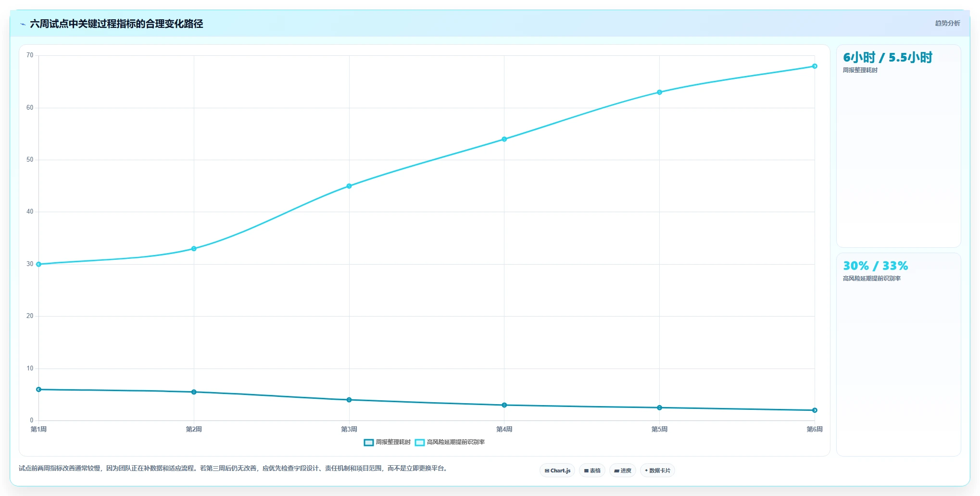Click the 第6周 x-axis label
Screen dimensions: 980x496
tap(815, 429)
